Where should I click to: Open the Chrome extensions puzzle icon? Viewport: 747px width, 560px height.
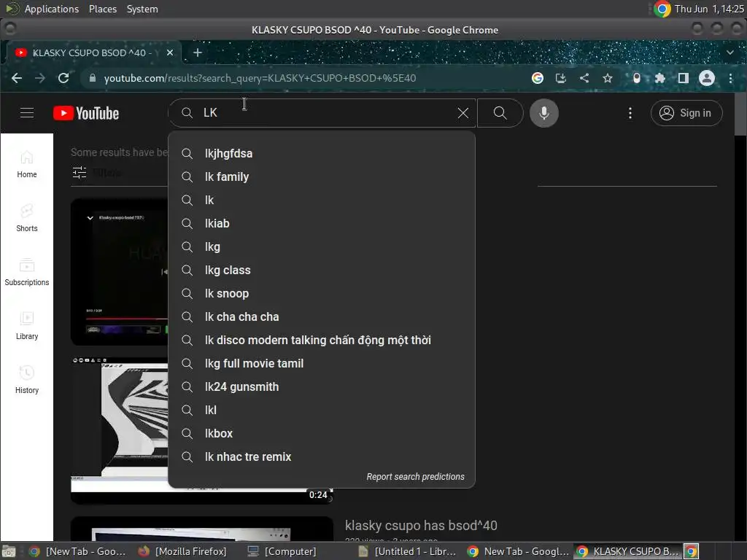[659, 78]
